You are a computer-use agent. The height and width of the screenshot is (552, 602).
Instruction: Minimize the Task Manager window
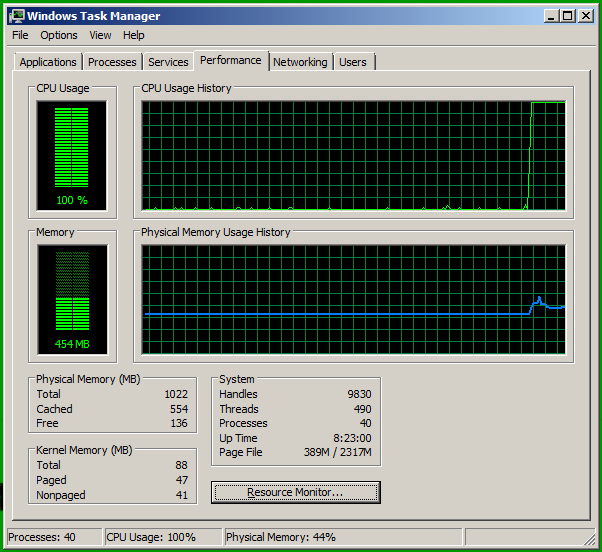click(551, 16)
